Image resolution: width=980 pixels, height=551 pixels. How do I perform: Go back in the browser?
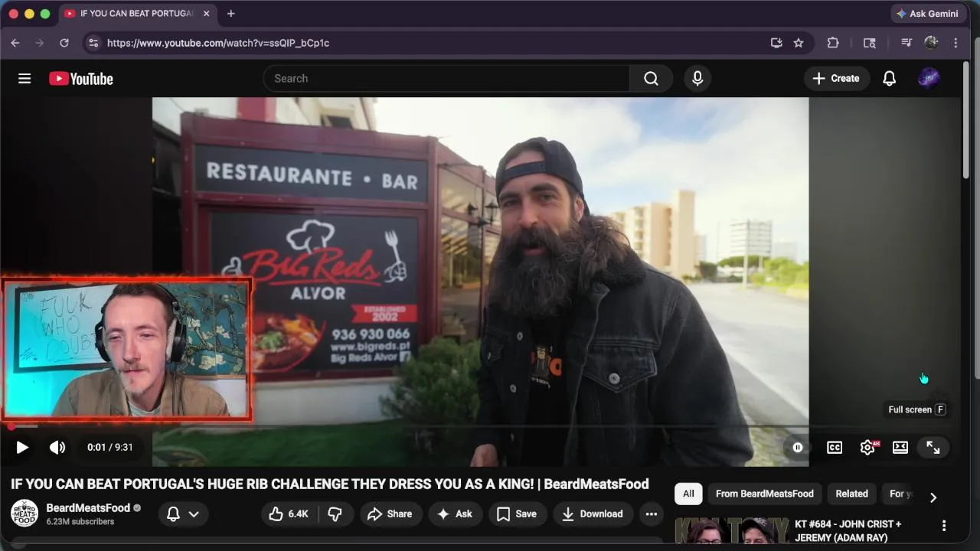15,43
